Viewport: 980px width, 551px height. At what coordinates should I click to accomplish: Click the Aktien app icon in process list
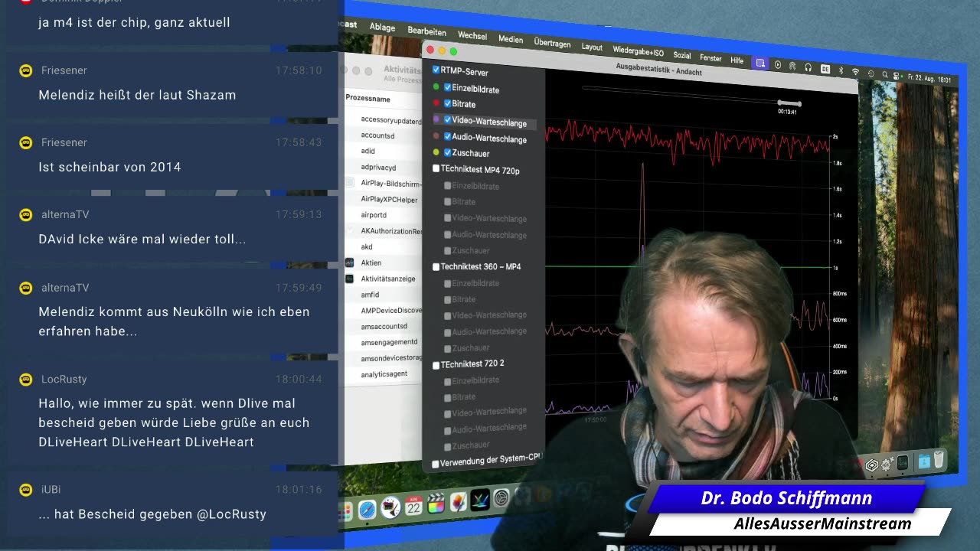pos(349,262)
